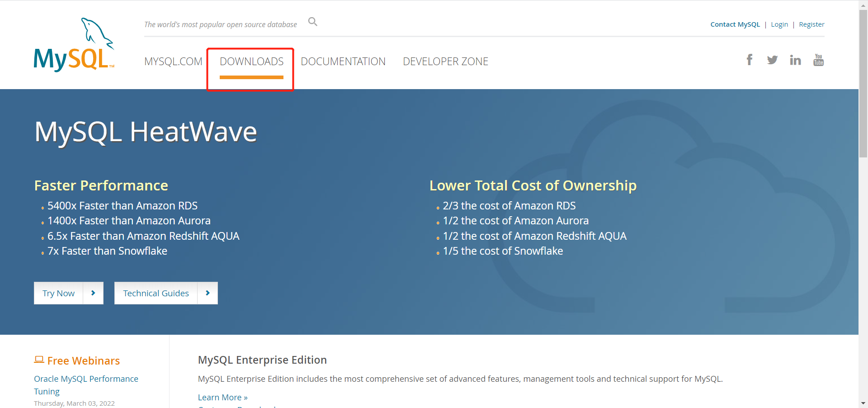Go to the MYSQL.COM tab
Screen dimensions: 868x408
click(173, 62)
